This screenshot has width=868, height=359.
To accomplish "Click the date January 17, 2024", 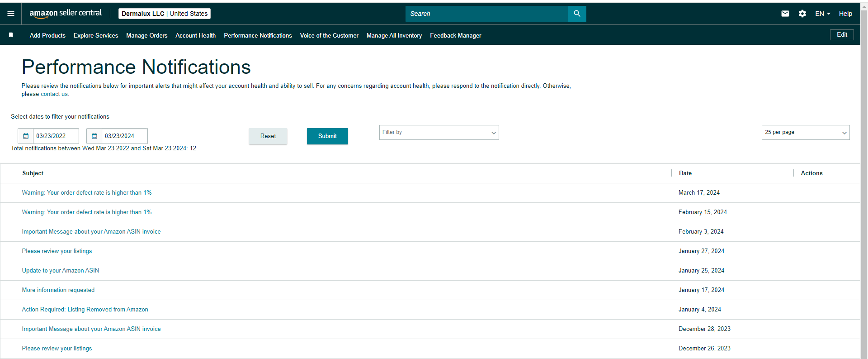I will point(702,290).
